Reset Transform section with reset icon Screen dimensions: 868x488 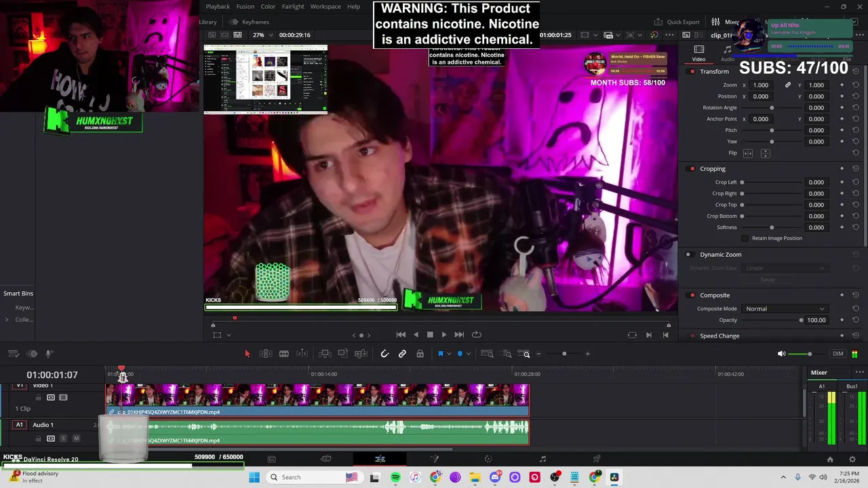point(856,72)
